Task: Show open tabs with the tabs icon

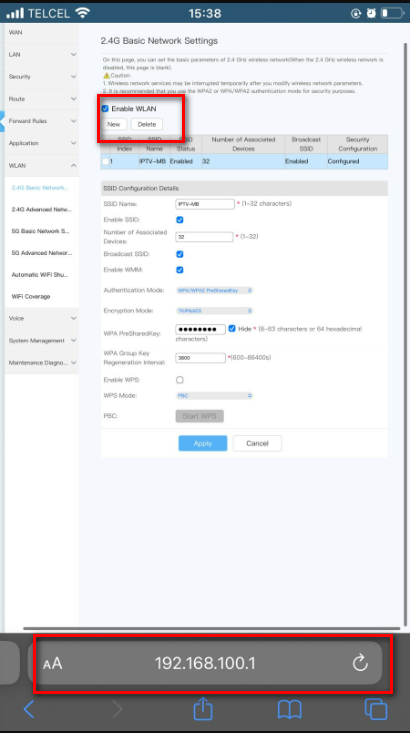Action: pos(376,709)
